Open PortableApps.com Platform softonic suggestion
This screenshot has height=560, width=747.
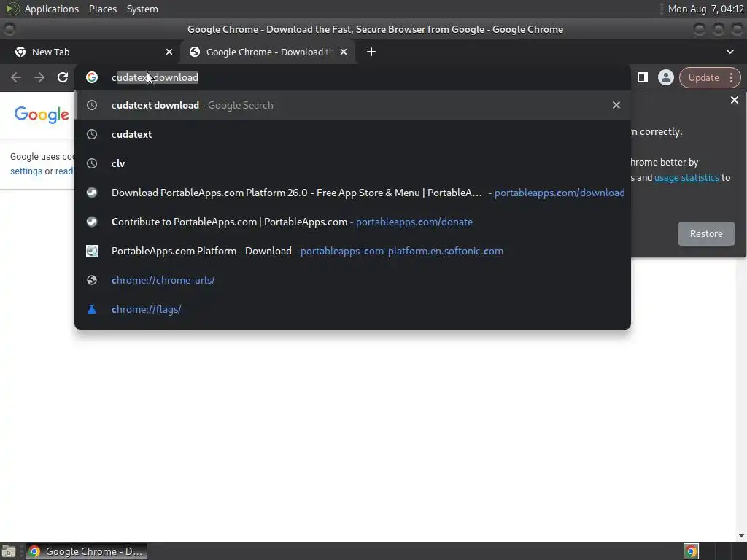(x=352, y=251)
